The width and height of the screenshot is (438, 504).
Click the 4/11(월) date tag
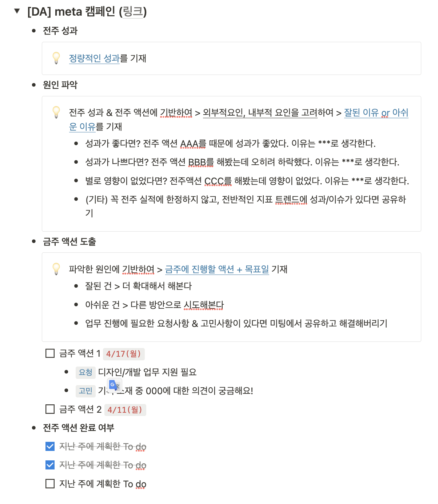coord(125,410)
